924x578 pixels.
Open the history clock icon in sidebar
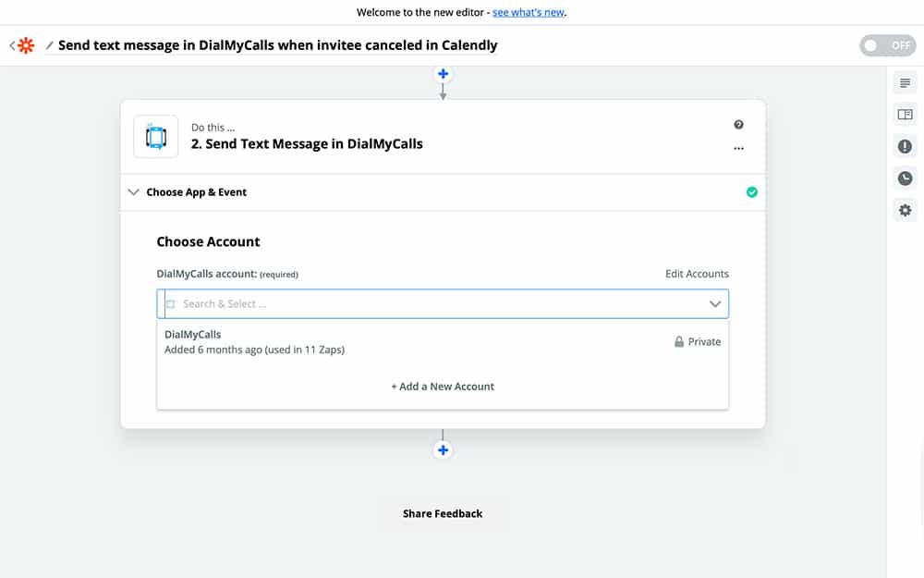(905, 178)
